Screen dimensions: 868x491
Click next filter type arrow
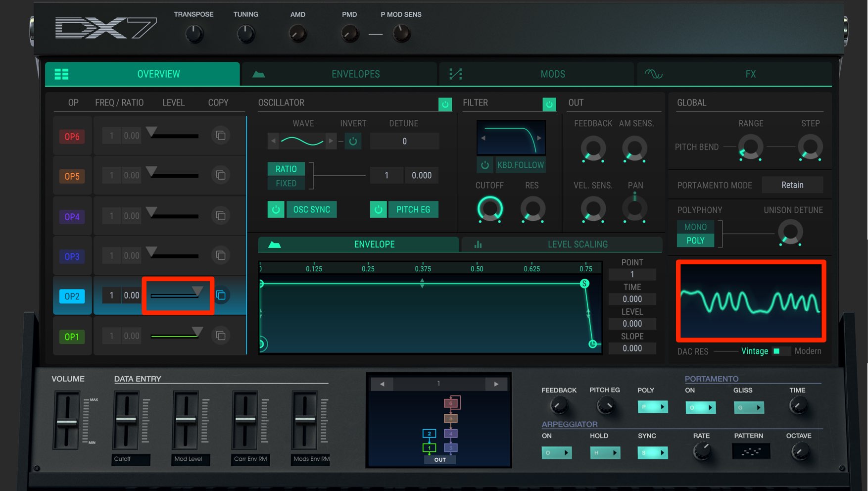(x=539, y=138)
